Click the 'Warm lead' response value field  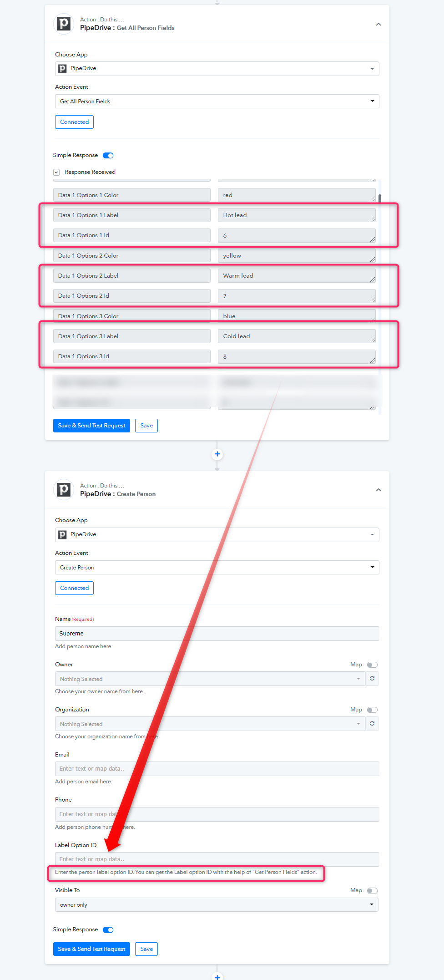coord(297,276)
